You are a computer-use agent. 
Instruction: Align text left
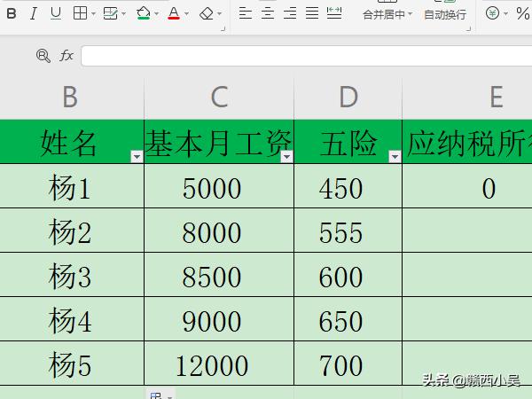tap(246, 13)
